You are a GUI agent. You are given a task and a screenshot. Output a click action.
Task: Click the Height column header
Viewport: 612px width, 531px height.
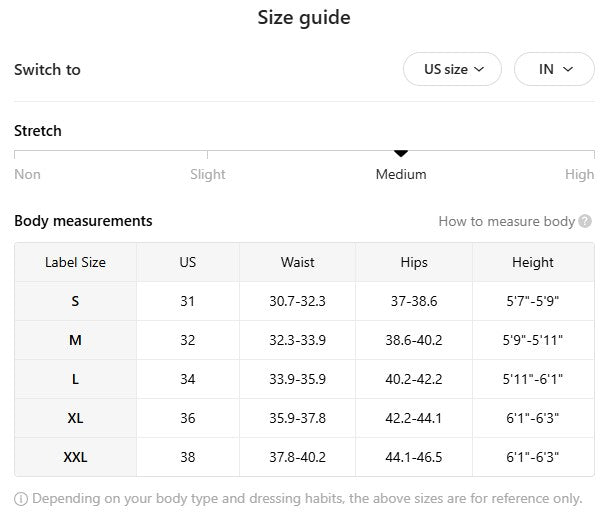point(532,262)
